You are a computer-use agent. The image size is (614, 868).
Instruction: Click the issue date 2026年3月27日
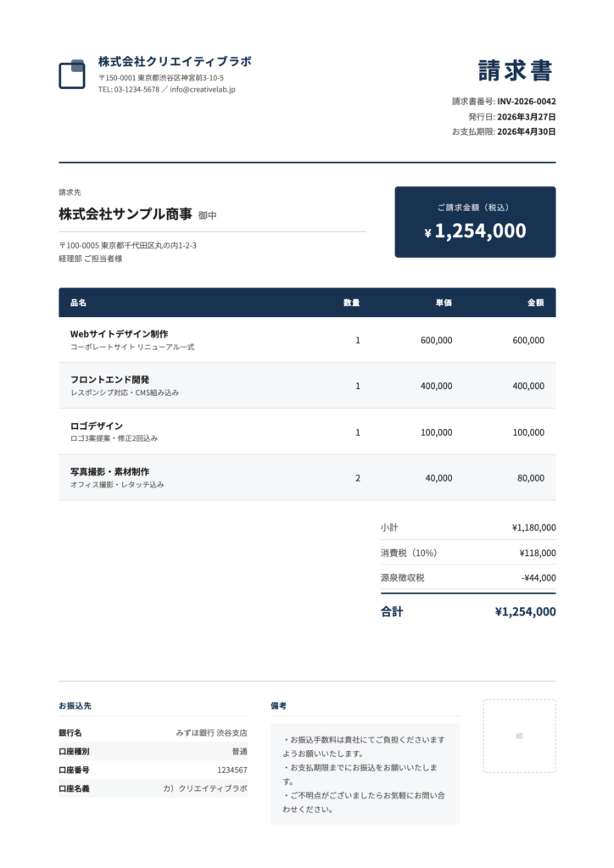coord(526,116)
